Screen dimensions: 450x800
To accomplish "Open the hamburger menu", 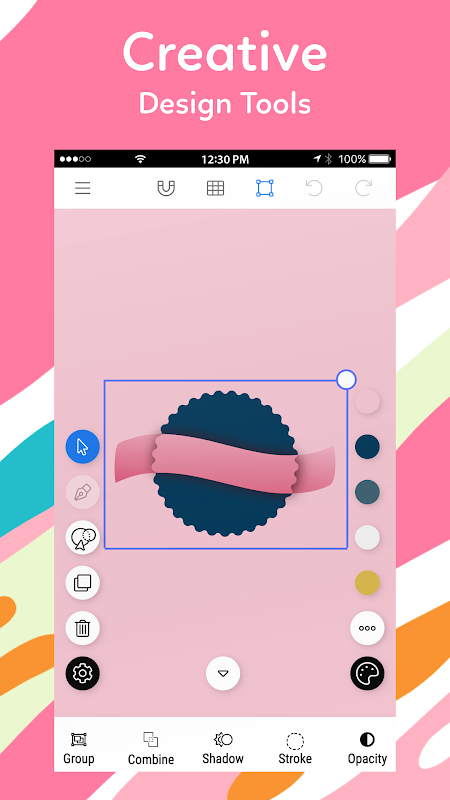I will [x=83, y=188].
